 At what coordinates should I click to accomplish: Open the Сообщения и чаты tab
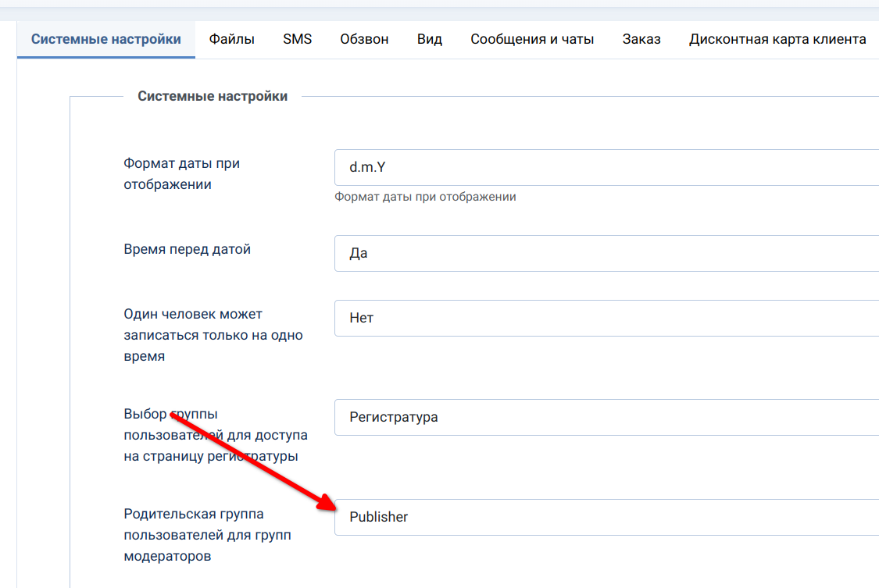click(532, 39)
